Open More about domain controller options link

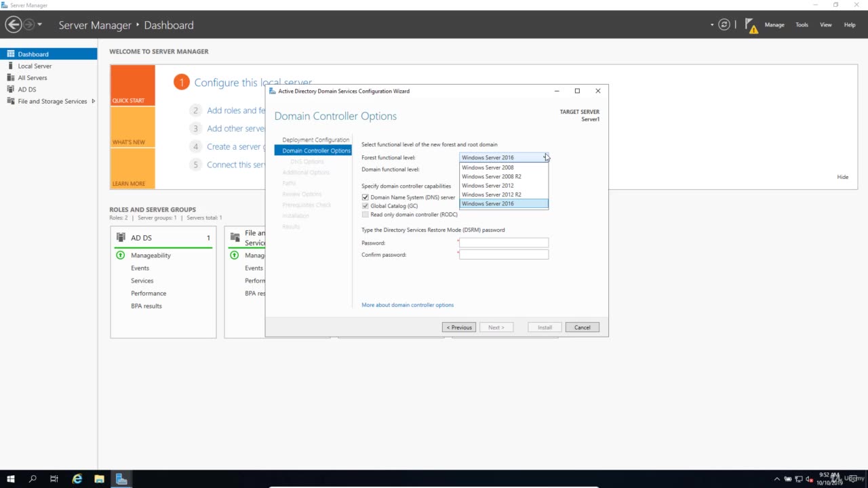pos(408,305)
